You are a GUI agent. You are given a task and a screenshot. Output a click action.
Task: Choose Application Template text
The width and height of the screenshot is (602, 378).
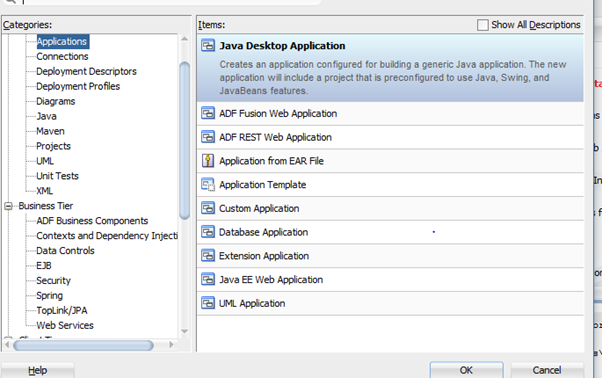[263, 185]
